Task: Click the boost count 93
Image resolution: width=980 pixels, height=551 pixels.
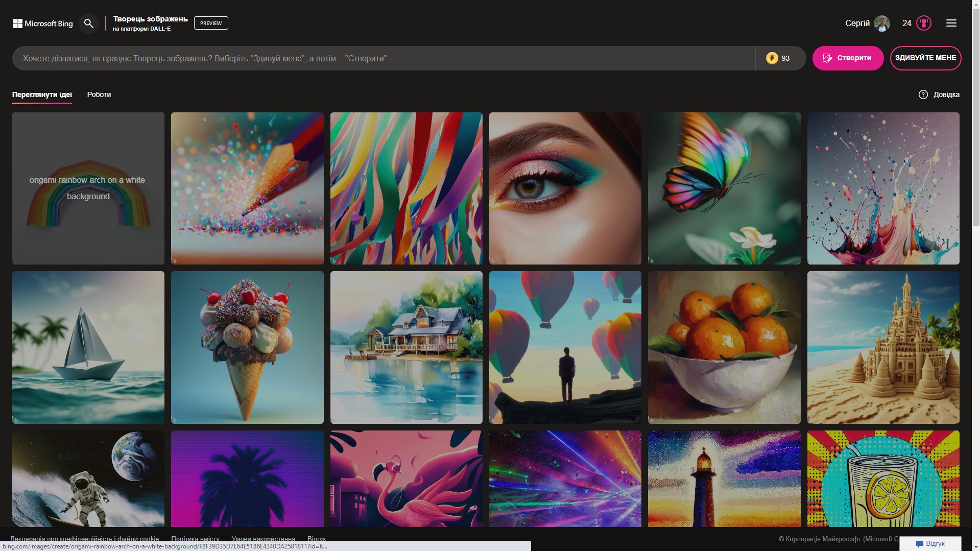Action: (x=785, y=58)
